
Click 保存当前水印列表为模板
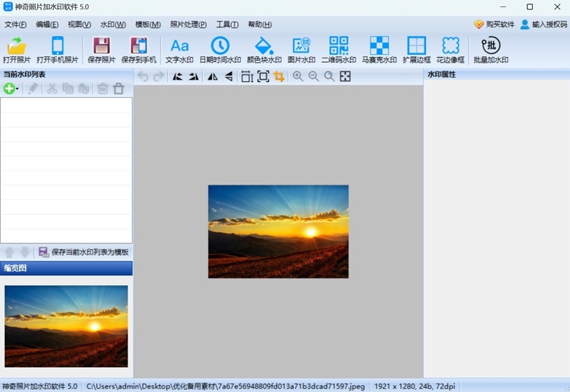(x=84, y=252)
